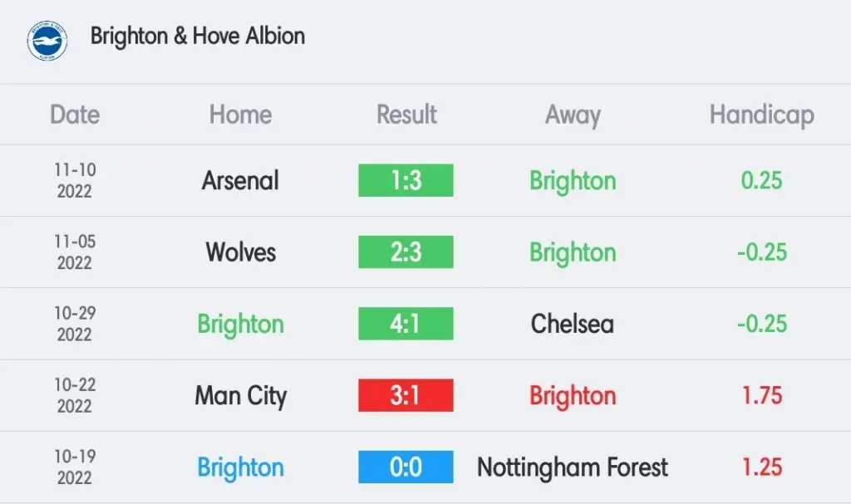Open the Chelsea team name
Viewport: 851px width, 504px height.
tap(573, 324)
